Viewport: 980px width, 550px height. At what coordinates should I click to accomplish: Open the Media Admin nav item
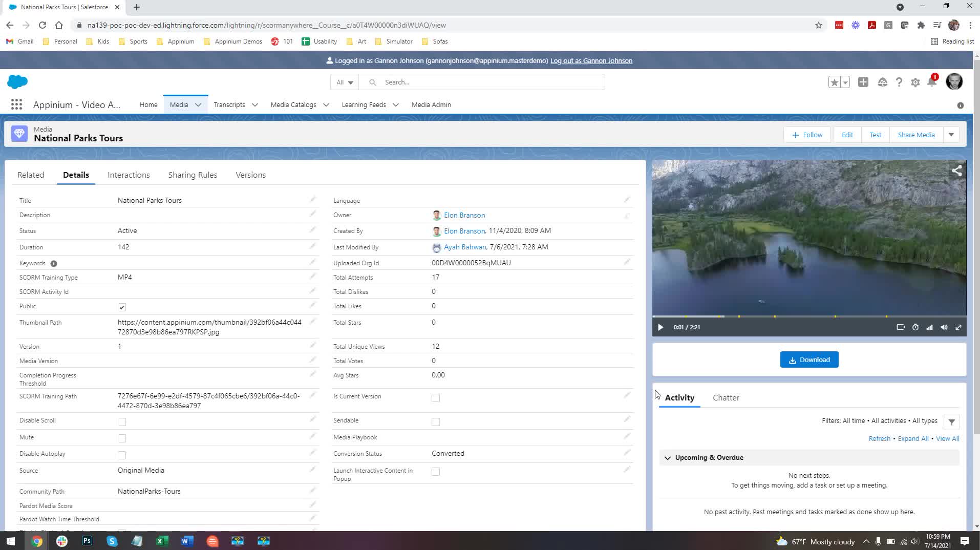431,104
